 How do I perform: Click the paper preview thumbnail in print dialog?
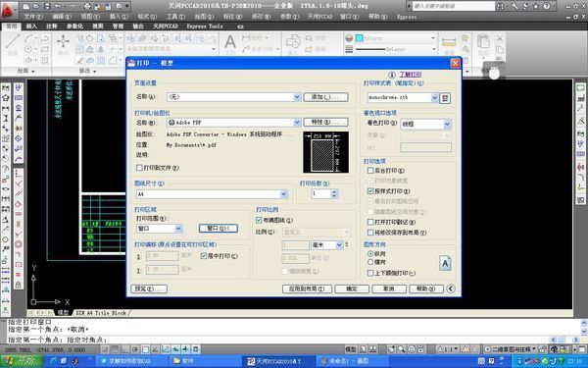326,152
